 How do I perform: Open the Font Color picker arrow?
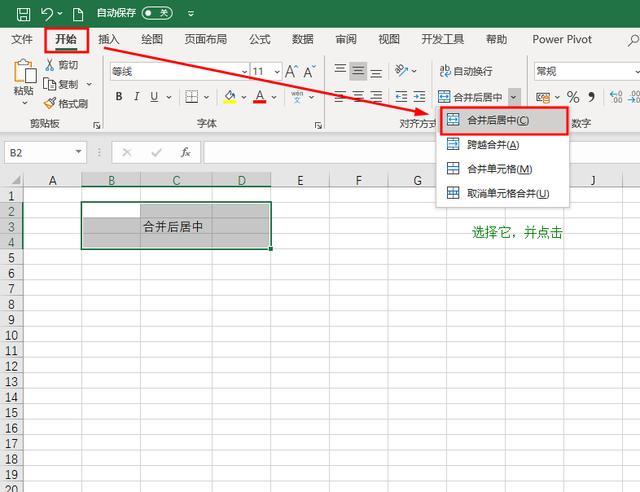274,97
